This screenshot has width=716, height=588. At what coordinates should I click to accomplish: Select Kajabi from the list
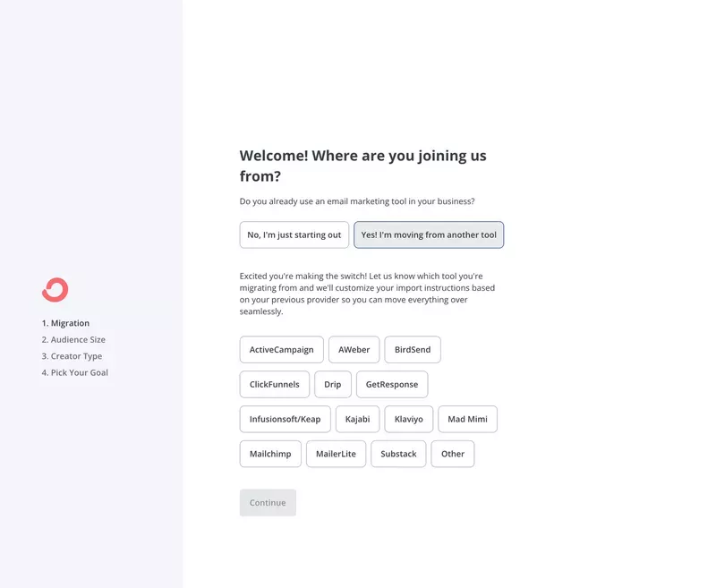(357, 419)
